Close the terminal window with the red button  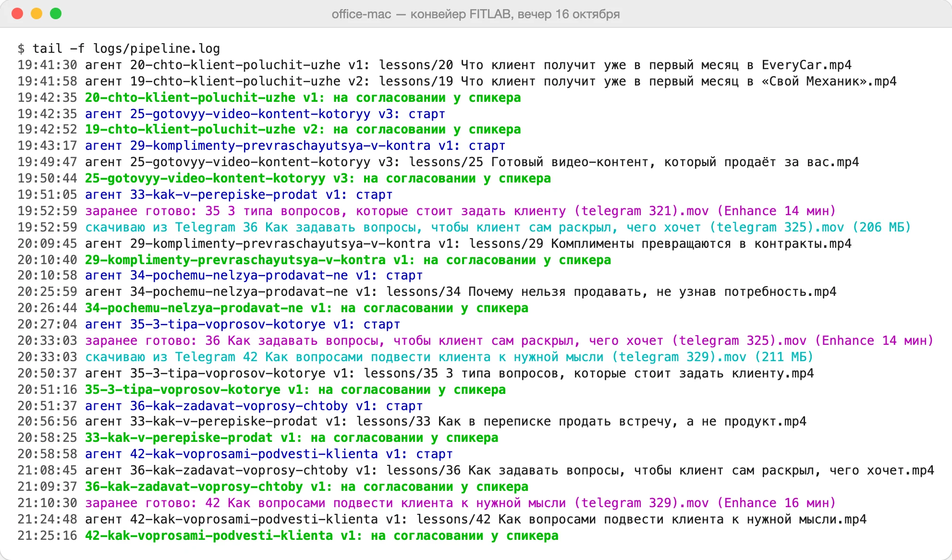click(x=17, y=13)
